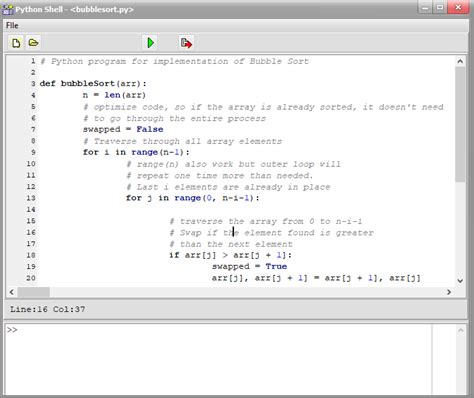The image size is (474, 398).
Task: Click the New File toolbar icon
Action: tap(16, 43)
